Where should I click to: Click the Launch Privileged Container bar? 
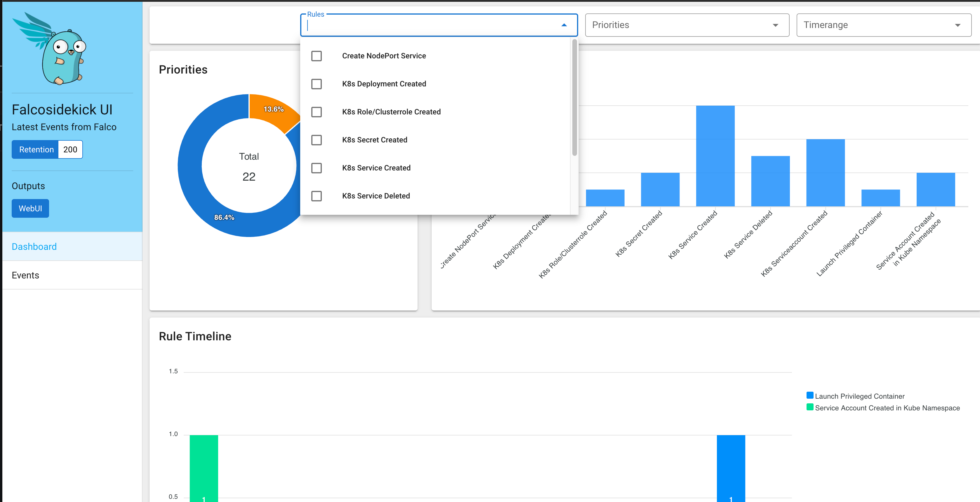[881, 198]
